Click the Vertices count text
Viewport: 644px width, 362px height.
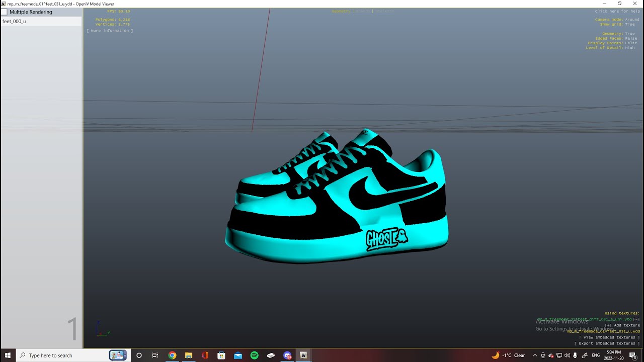(x=113, y=24)
